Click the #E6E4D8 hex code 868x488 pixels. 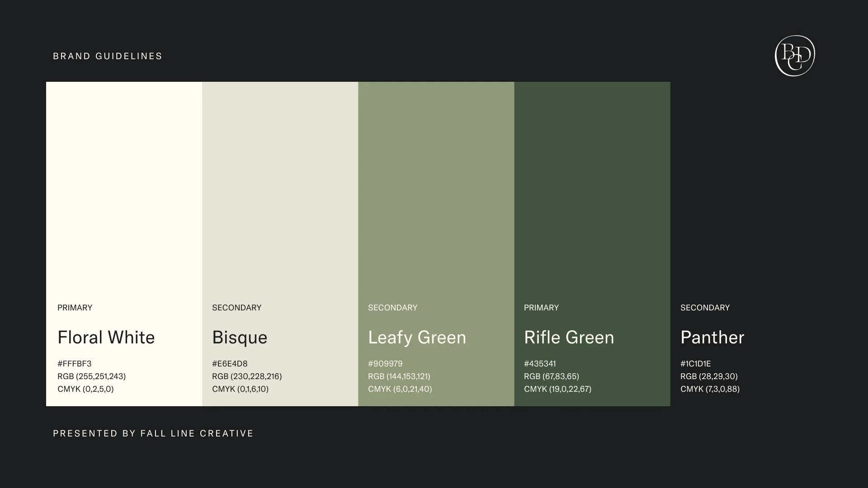tap(230, 364)
